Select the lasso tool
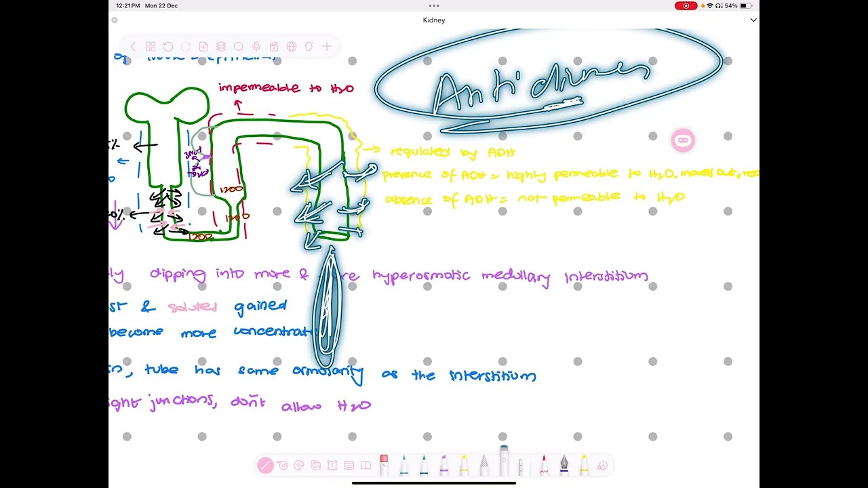This screenshot has height=488, width=868. pos(283,466)
